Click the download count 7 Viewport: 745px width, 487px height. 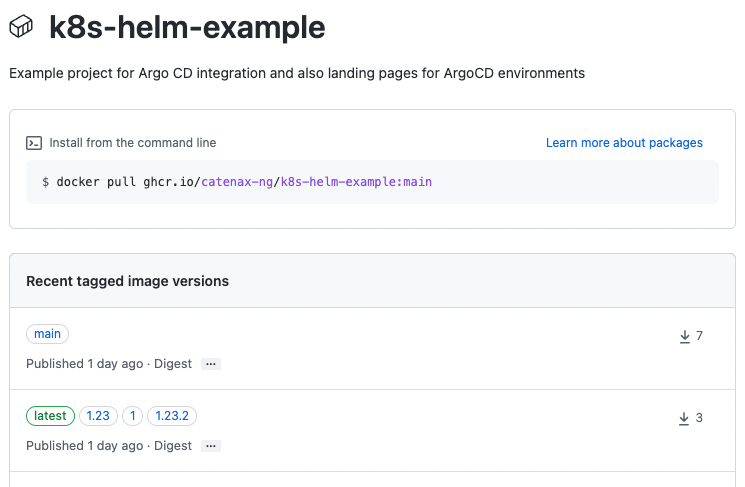pyautogui.click(x=700, y=336)
